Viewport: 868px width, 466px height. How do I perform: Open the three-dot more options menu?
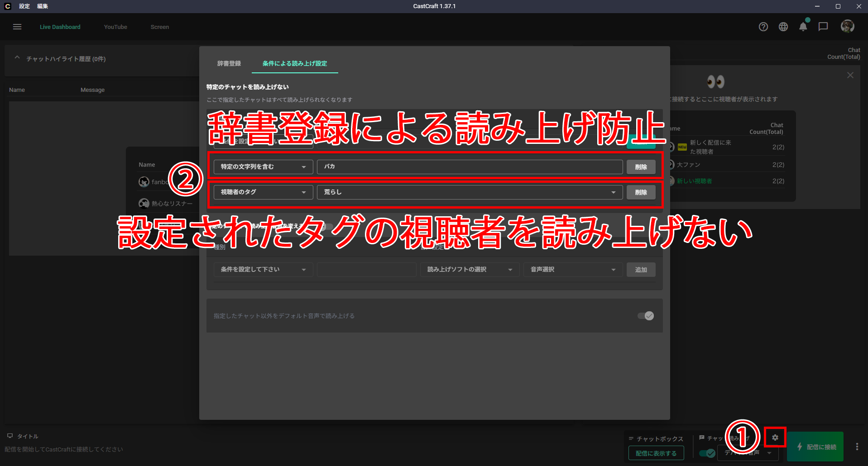tap(857, 447)
